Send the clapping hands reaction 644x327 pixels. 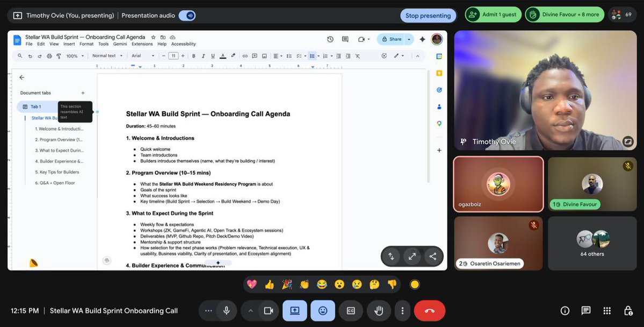305,284
